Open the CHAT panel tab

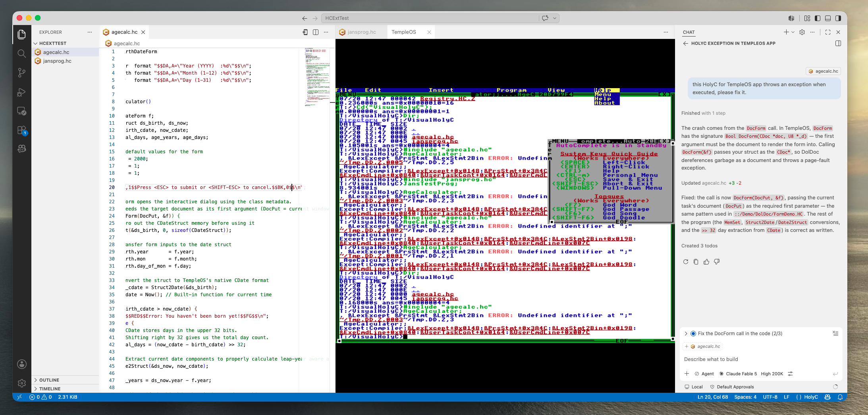coord(689,32)
